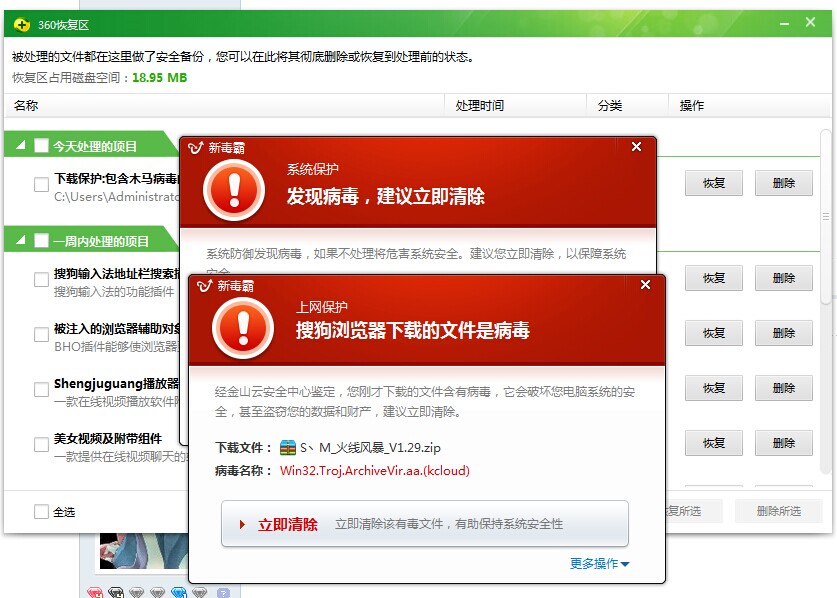This screenshot has height=598, width=837.
Task: Click 立即清除 to remove the virus file
Action: click(x=425, y=524)
